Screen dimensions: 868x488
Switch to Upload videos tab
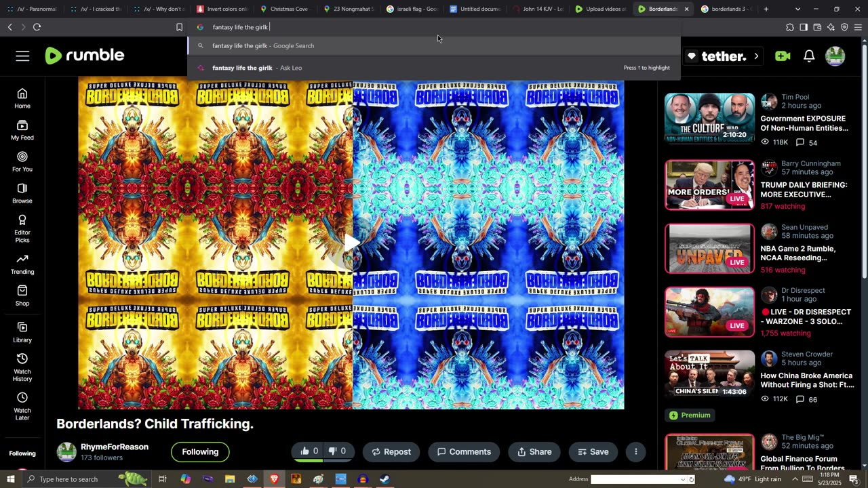[x=601, y=9]
